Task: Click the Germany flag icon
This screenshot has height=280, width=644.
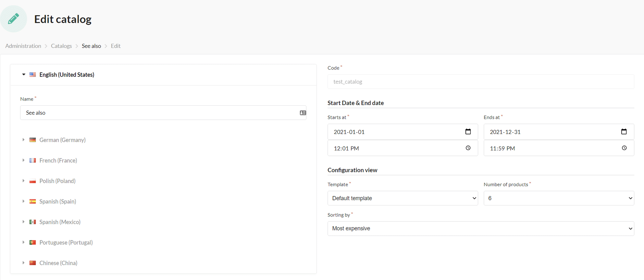Action: click(33, 140)
